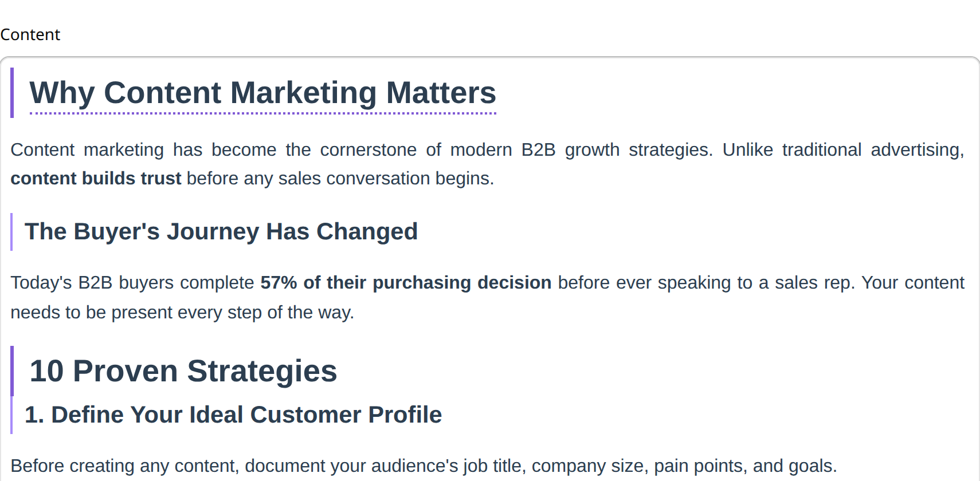Image resolution: width=980 pixels, height=481 pixels.
Task: Click the bar beside "1. Define Your Ideal Customer Profile"
Action: coord(11,415)
